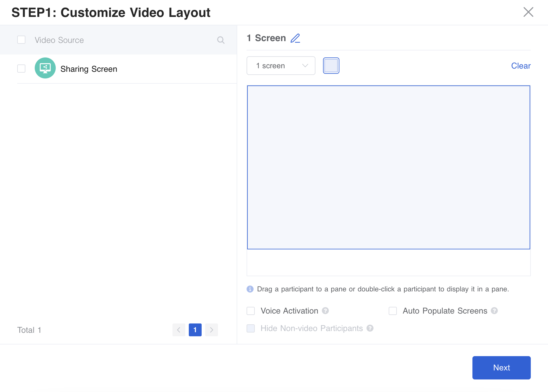Viewport: 548px width, 392px height.
Task: Open the 1 screen dropdown
Action: click(281, 66)
